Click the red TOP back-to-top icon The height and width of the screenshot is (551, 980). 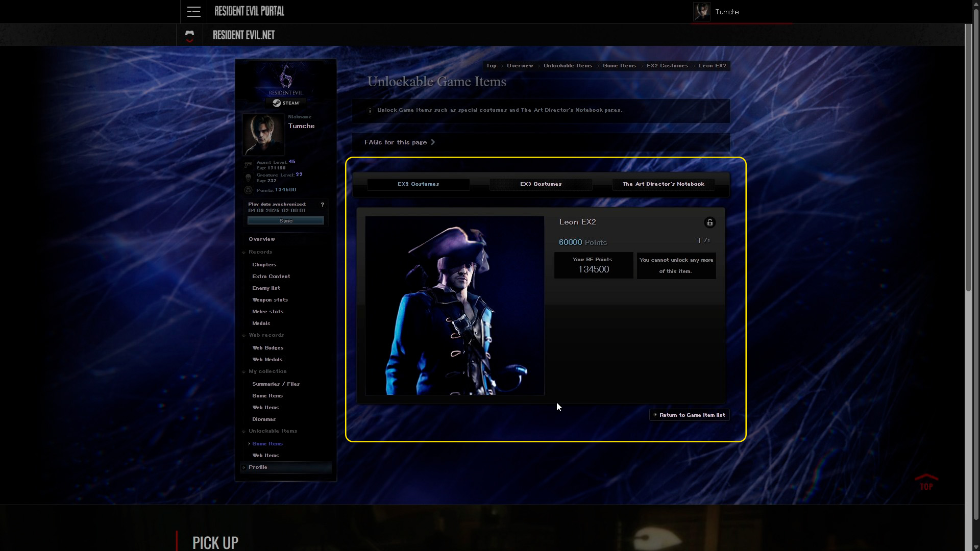(x=926, y=482)
